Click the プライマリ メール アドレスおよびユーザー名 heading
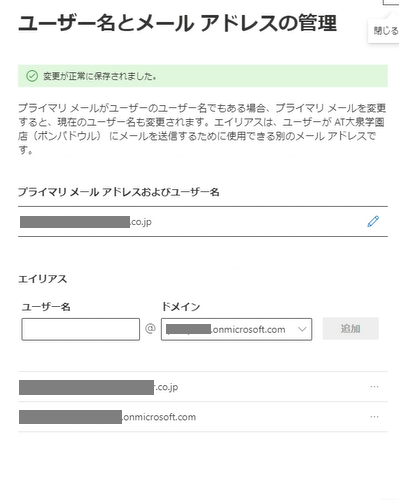 (119, 192)
